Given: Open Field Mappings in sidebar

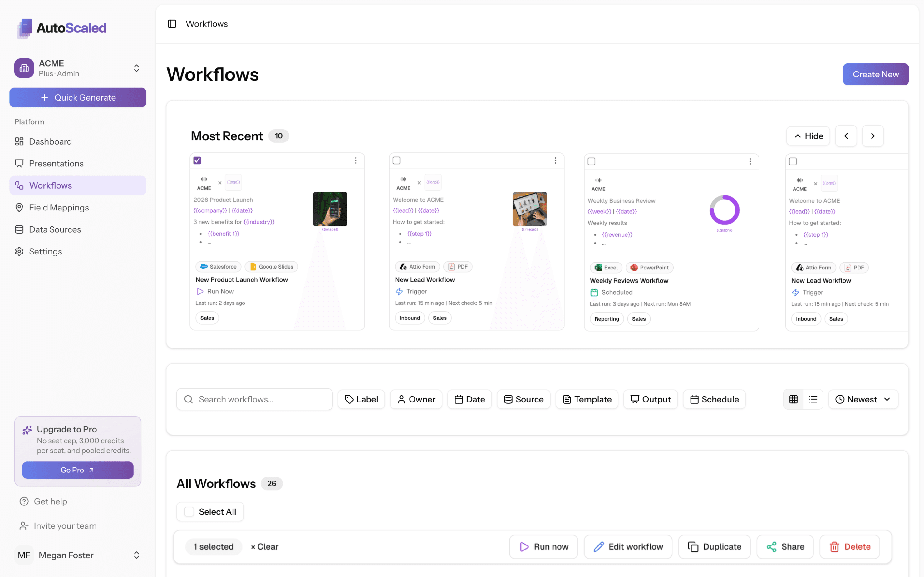Looking at the screenshot, I should (x=78, y=208).
